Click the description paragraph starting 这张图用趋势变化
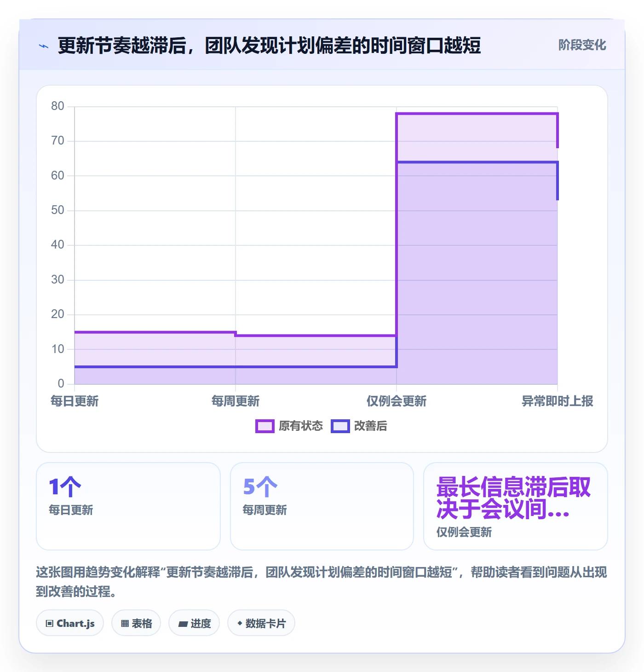 pos(322,582)
